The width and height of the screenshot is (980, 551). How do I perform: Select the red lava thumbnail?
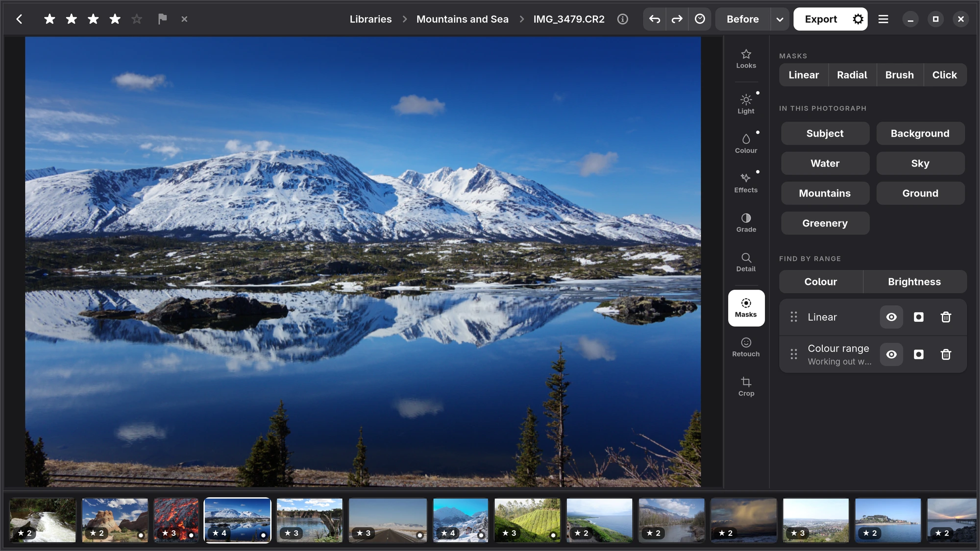pos(176,520)
